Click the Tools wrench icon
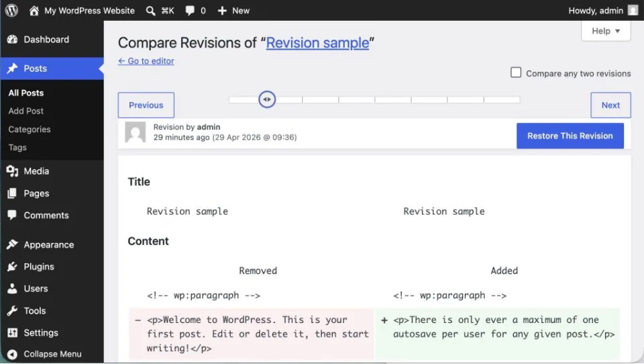The image size is (644, 364). point(12,310)
